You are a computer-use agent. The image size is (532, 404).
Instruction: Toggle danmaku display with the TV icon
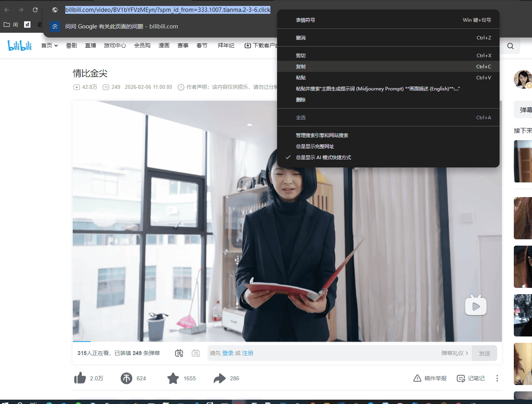tap(179, 353)
